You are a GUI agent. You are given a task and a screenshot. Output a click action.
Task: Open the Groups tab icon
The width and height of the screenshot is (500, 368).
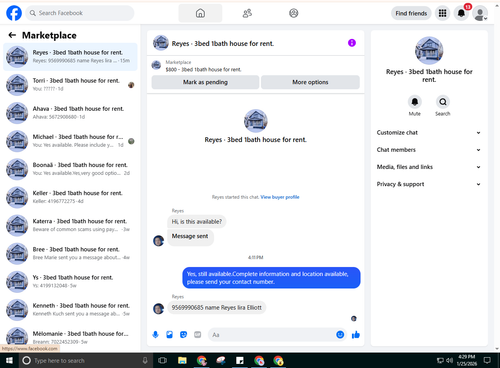[294, 13]
